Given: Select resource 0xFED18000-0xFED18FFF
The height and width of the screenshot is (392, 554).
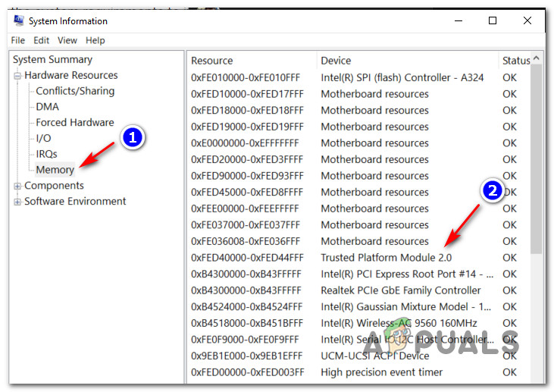Looking at the screenshot, I should (247, 111).
